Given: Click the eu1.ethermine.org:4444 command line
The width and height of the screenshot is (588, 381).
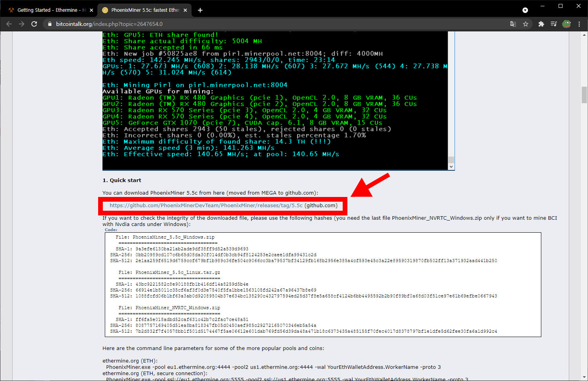Looking at the screenshot, I should [x=273, y=367].
